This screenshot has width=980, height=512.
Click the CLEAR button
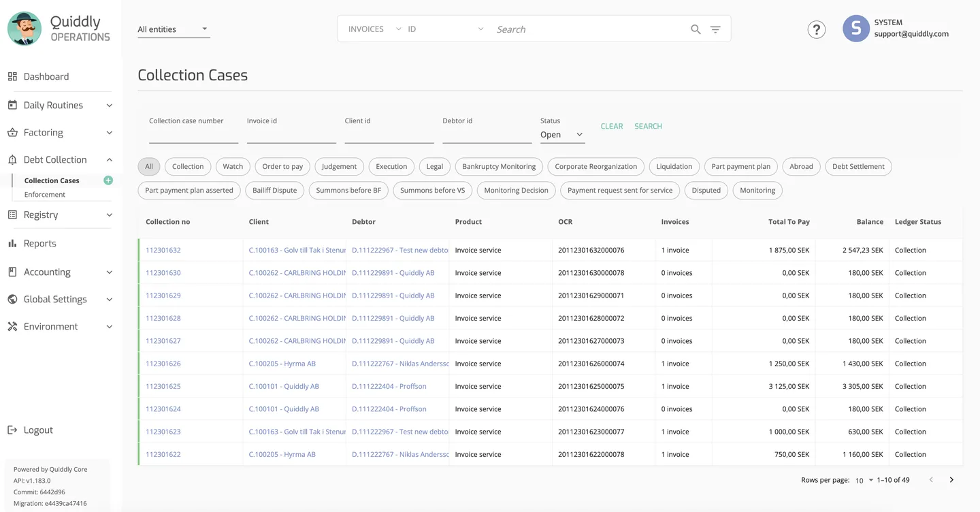point(612,126)
